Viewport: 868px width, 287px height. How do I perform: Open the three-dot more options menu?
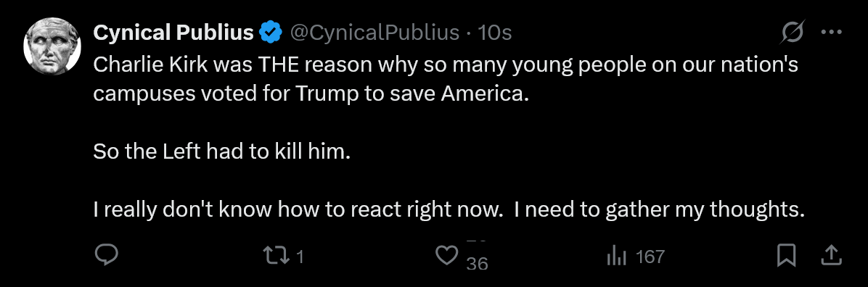pyautogui.click(x=831, y=33)
